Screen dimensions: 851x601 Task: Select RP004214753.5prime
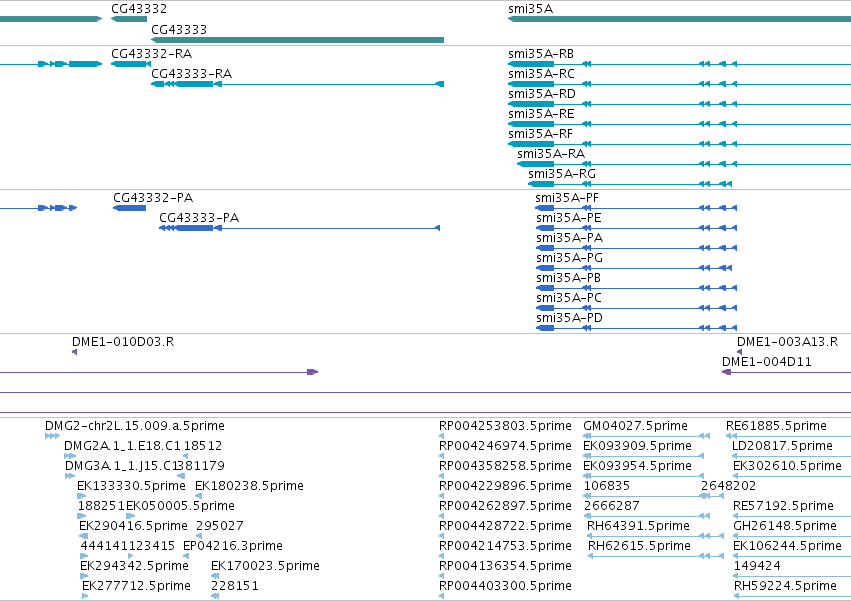[x=505, y=546]
